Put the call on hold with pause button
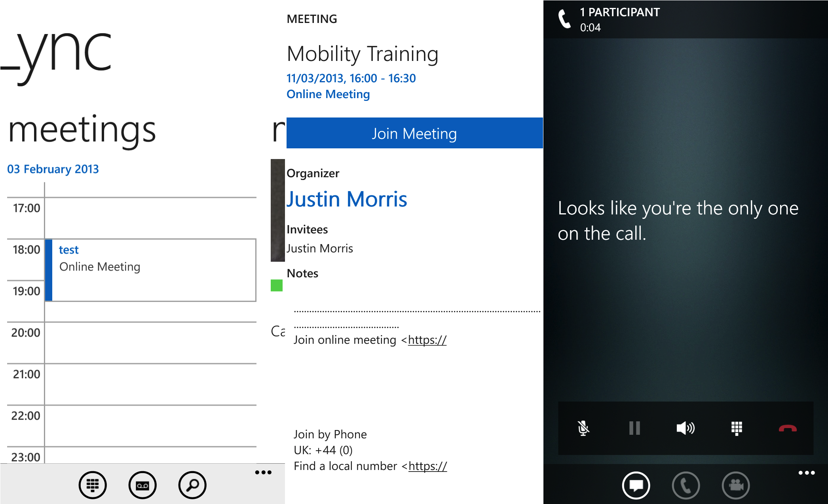Image resolution: width=828 pixels, height=504 pixels. [634, 428]
